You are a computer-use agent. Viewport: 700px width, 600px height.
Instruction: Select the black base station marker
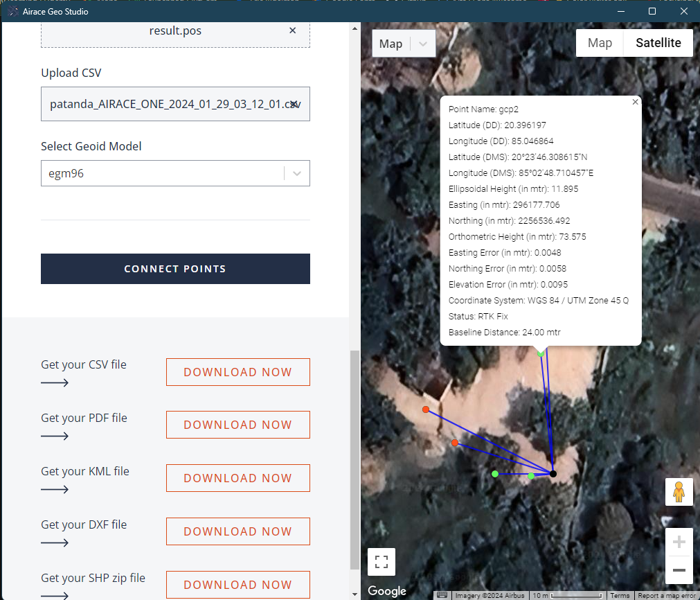pos(553,474)
